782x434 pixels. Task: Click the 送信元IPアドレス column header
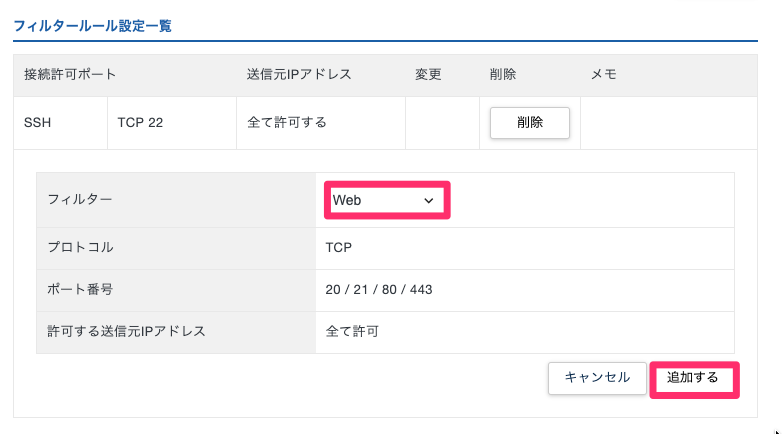[x=299, y=75]
